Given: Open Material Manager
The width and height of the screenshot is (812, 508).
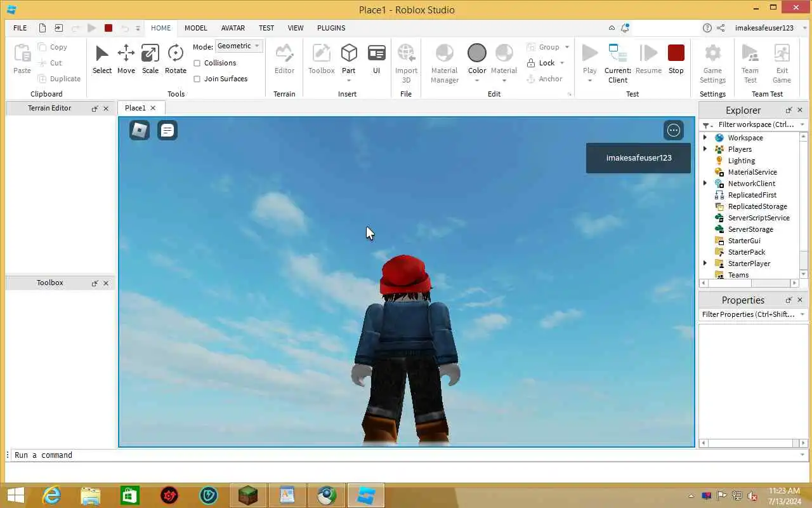Looking at the screenshot, I should 445,63.
